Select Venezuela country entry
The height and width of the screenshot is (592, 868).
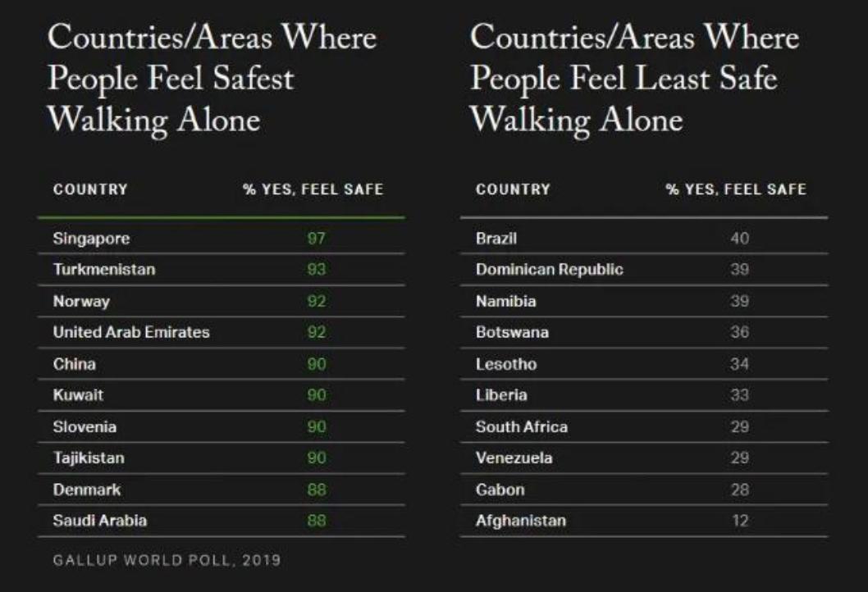click(x=514, y=458)
